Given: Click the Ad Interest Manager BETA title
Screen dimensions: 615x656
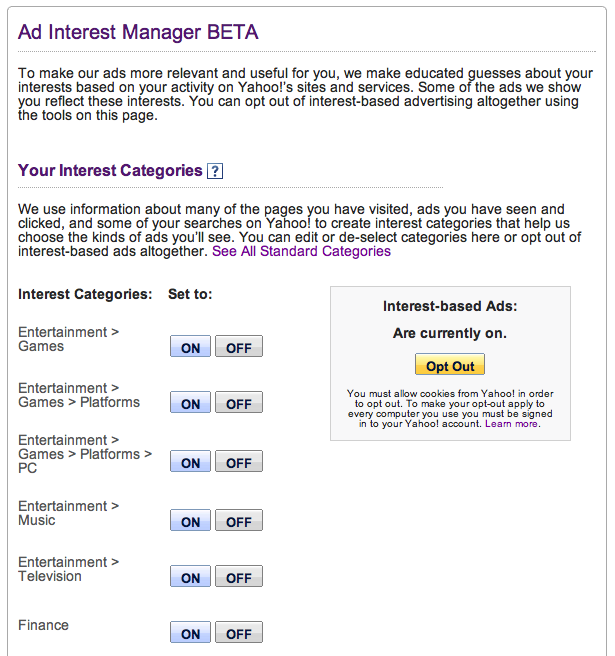Looking at the screenshot, I should tap(138, 32).
